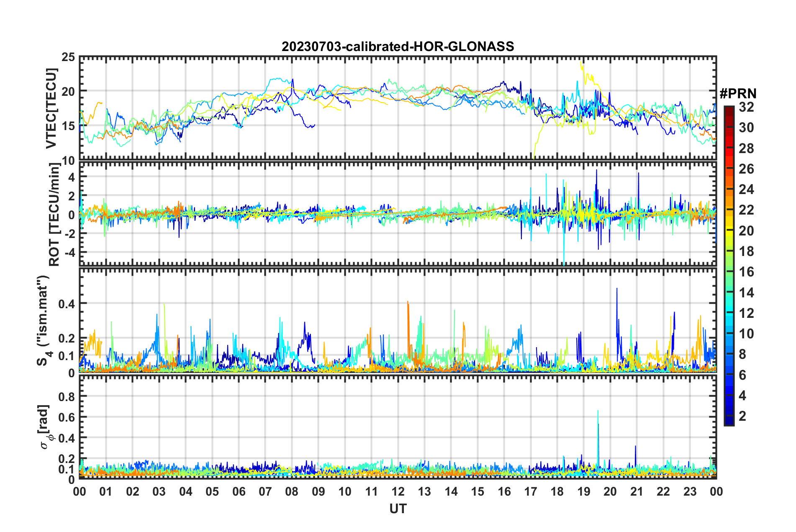Click the "14" label on the PRN colorbar

(x=746, y=293)
